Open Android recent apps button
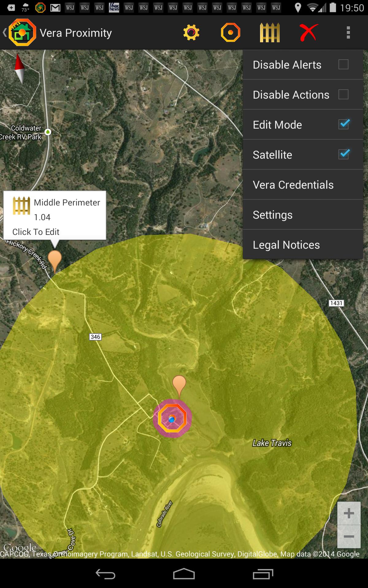 pos(263,574)
